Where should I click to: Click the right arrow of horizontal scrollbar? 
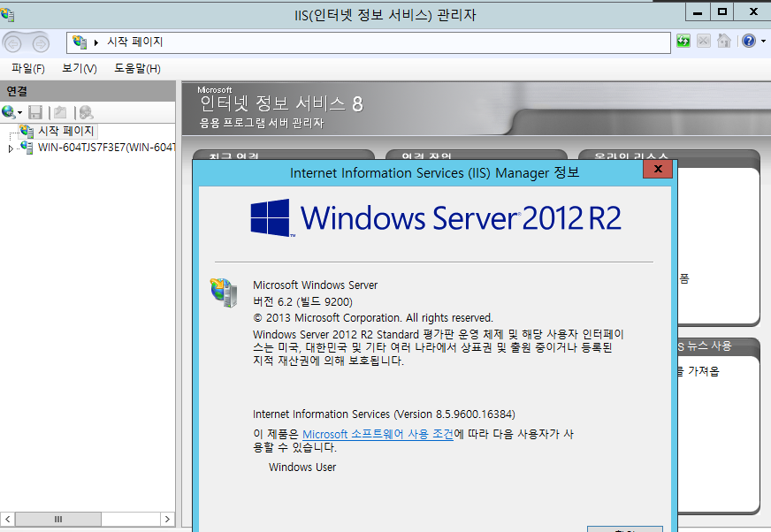pos(167,520)
